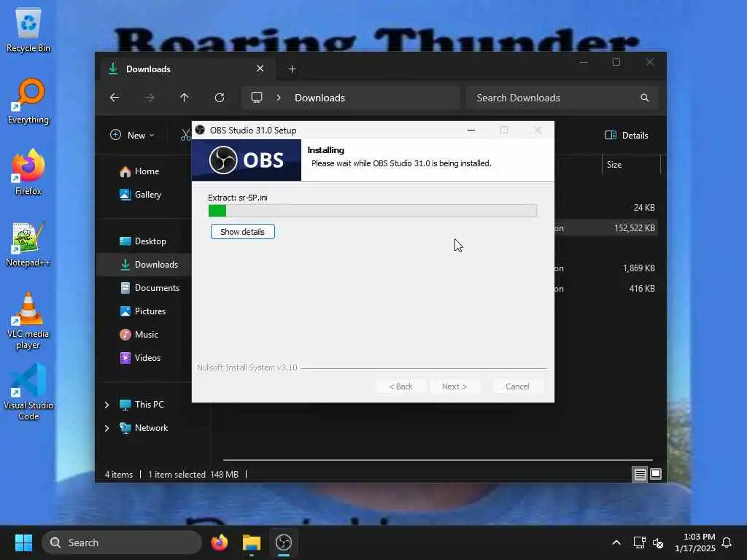
Task: Open Documents in the navigation pane
Action: point(150,288)
